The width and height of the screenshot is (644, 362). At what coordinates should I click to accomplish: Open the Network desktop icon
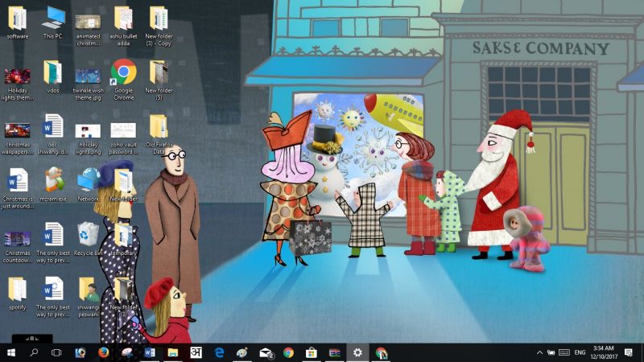click(x=88, y=186)
